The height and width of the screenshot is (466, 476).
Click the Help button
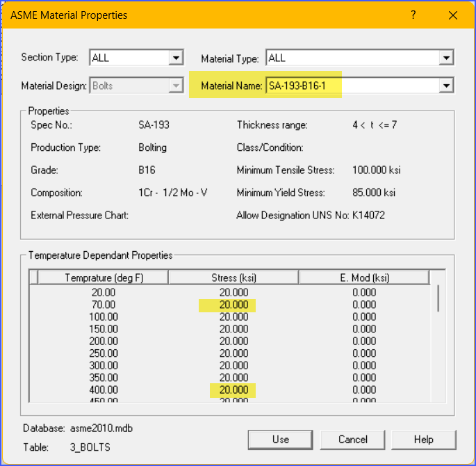coord(424,440)
